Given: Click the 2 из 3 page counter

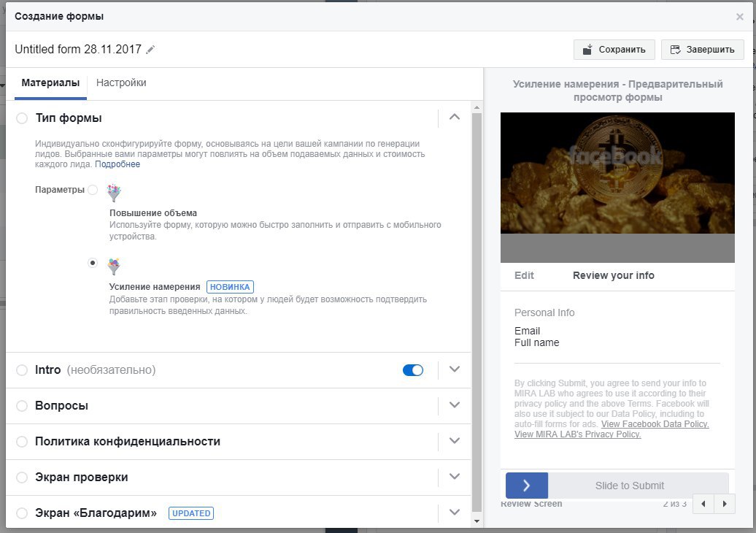Looking at the screenshot, I should [674, 504].
